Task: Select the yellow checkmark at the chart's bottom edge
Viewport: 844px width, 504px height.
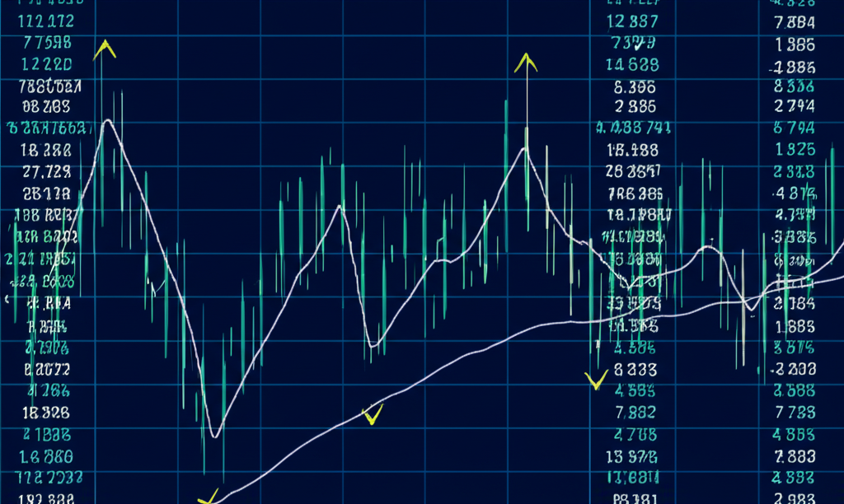Action: (208, 497)
